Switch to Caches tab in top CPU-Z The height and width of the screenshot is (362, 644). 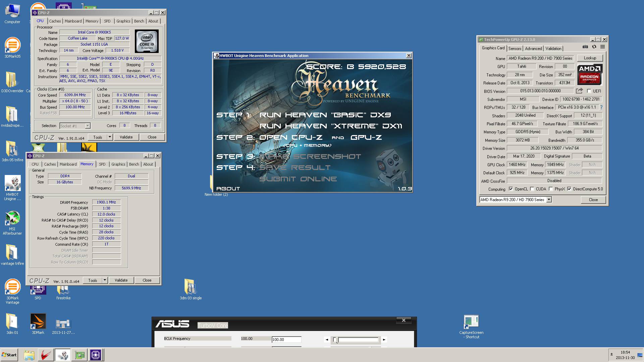pyautogui.click(x=55, y=21)
